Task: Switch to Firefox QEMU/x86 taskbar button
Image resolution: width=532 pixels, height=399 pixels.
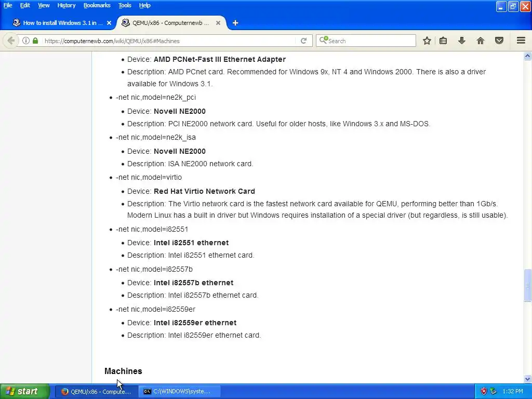Action: pyautogui.click(x=97, y=391)
